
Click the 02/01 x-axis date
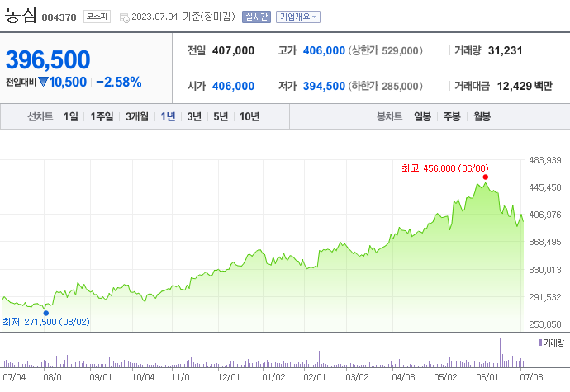tap(315, 377)
